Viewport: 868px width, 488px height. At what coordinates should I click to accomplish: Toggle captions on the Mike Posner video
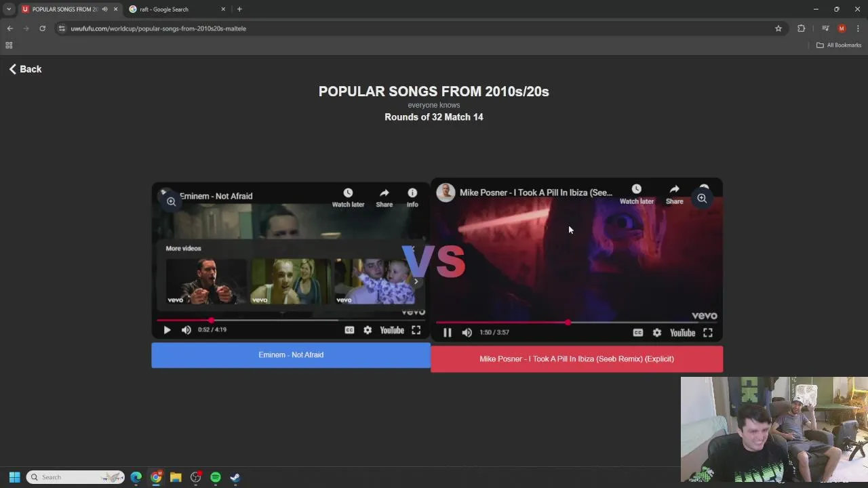tap(638, 332)
